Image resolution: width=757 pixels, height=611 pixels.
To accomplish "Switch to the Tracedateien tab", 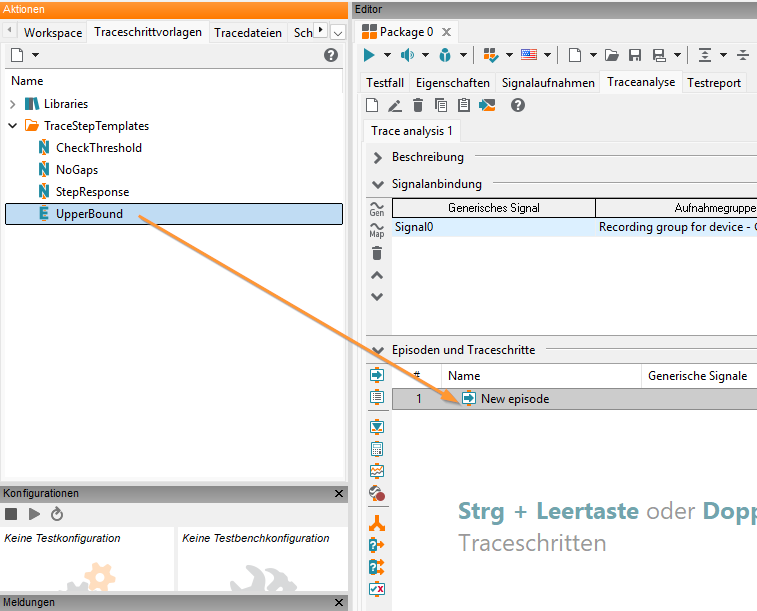I will (x=248, y=32).
